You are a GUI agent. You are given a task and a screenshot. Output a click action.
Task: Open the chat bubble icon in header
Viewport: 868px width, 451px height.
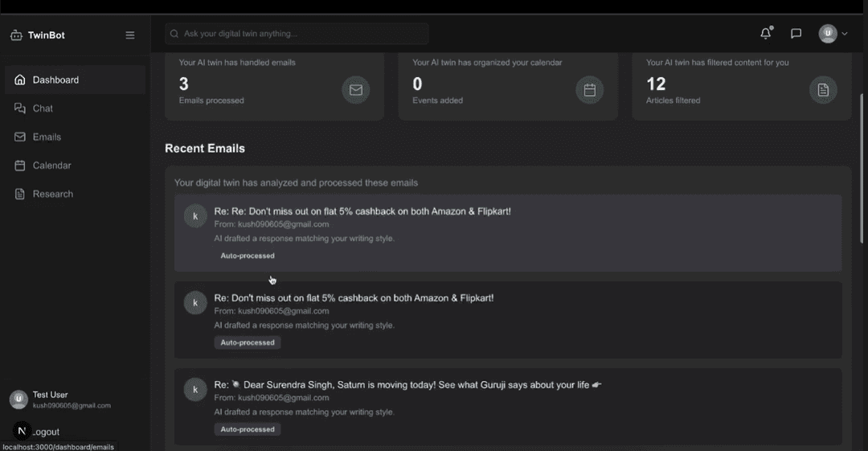point(796,34)
